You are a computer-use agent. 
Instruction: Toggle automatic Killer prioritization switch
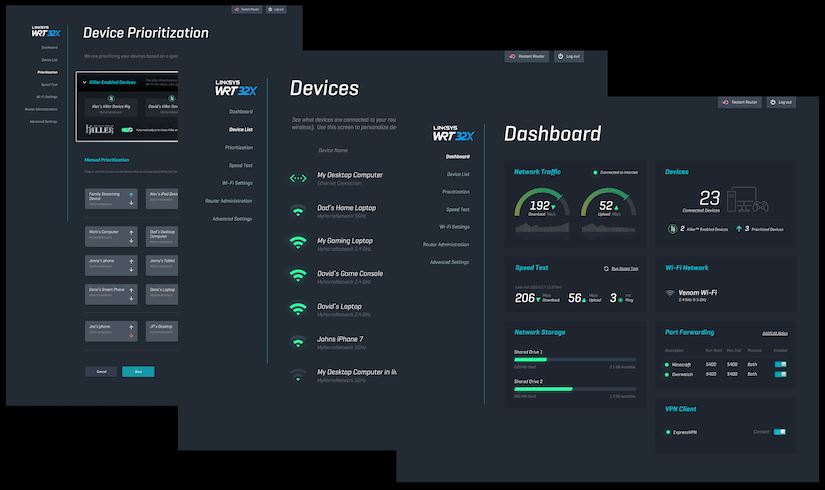point(127,130)
